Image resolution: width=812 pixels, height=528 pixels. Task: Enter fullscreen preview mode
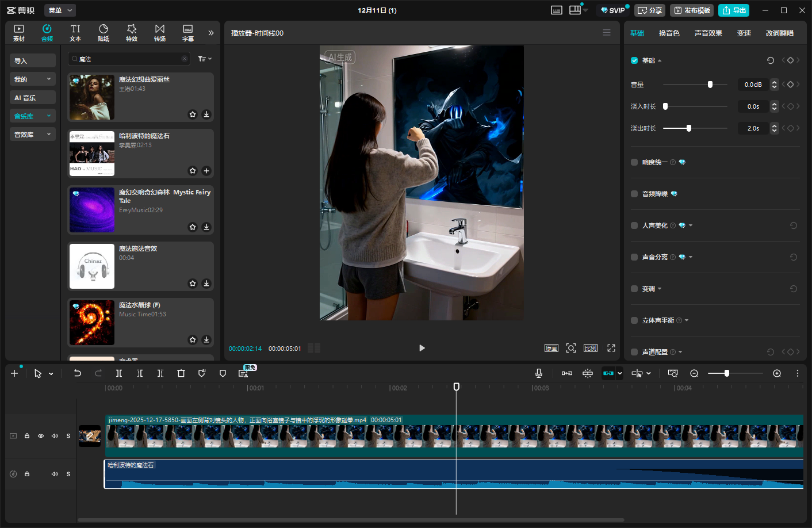(611, 348)
